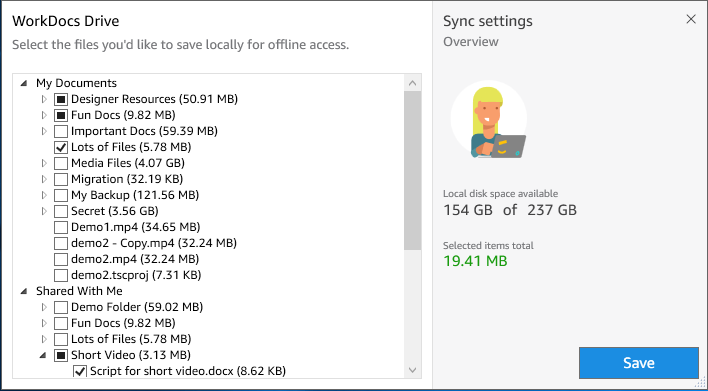This screenshot has width=708, height=391.
Task: Toggle the Designer Resources checkbox
Action: 61,99
